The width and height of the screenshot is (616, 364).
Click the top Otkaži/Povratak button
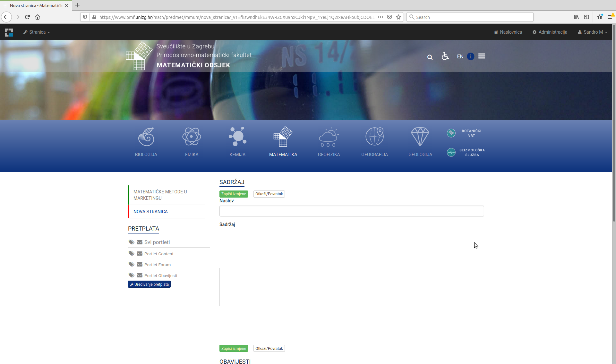269,194
